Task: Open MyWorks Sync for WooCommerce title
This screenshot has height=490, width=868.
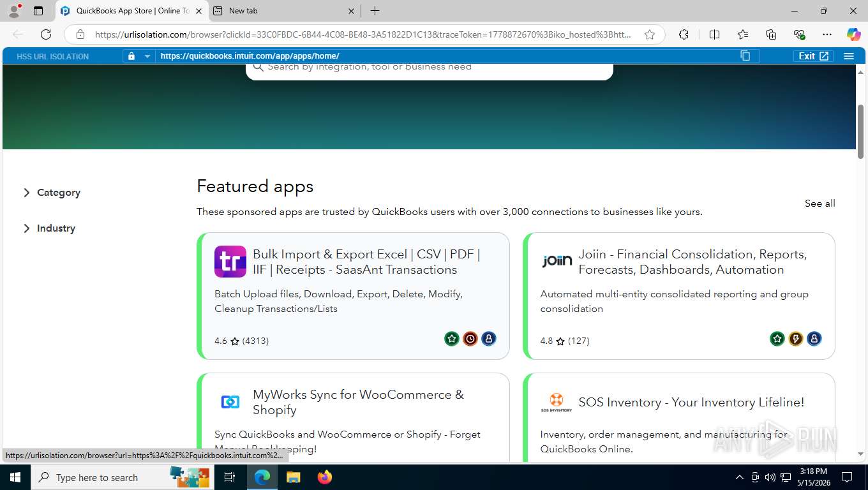Action: pos(358,402)
